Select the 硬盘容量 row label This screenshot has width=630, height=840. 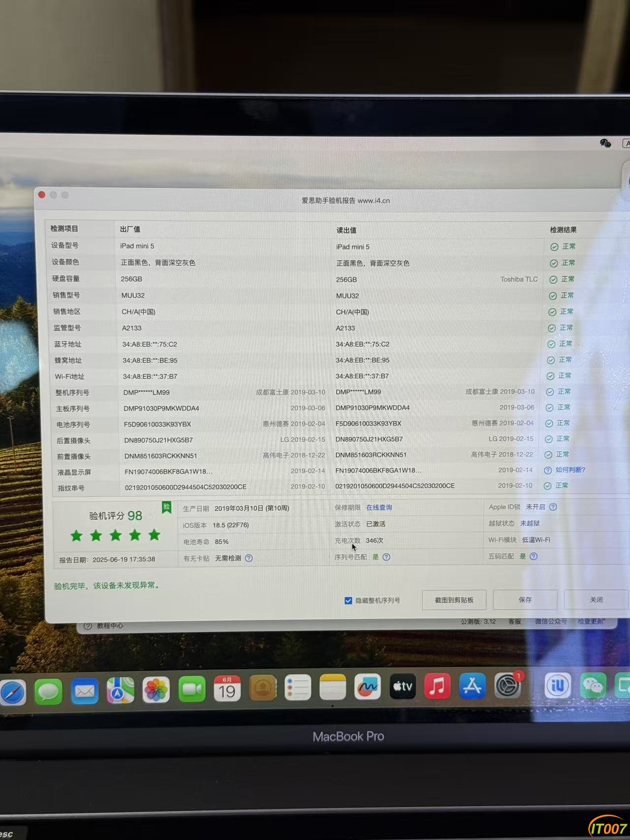coord(66,279)
